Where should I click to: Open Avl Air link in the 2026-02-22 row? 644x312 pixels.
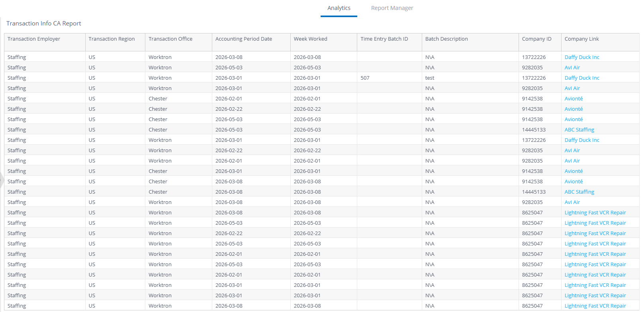(x=572, y=150)
